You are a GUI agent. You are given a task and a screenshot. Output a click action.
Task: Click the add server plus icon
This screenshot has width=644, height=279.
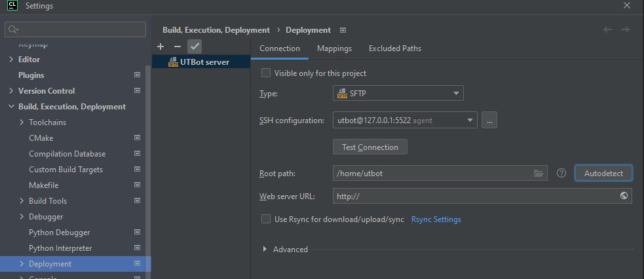pyautogui.click(x=161, y=46)
